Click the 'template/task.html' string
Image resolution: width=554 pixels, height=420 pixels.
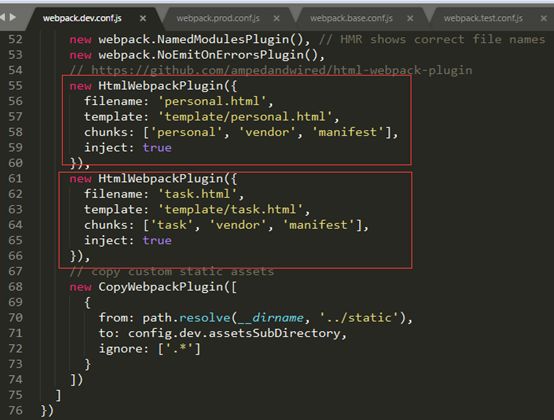pyautogui.click(x=230, y=209)
